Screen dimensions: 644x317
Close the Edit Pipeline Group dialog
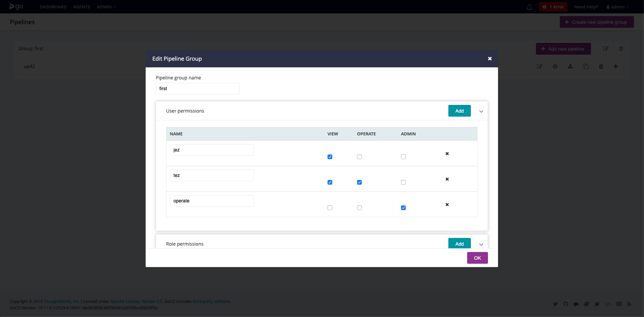[490, 59]
